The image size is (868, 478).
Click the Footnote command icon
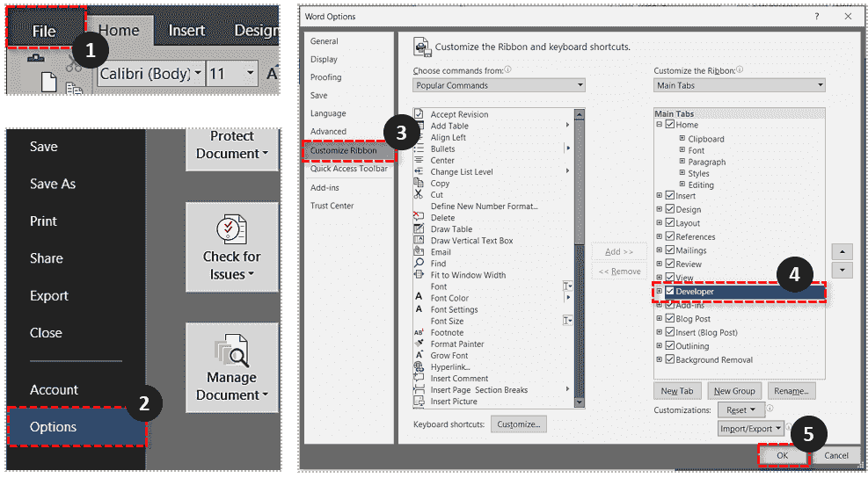click(x=419, y=332)
